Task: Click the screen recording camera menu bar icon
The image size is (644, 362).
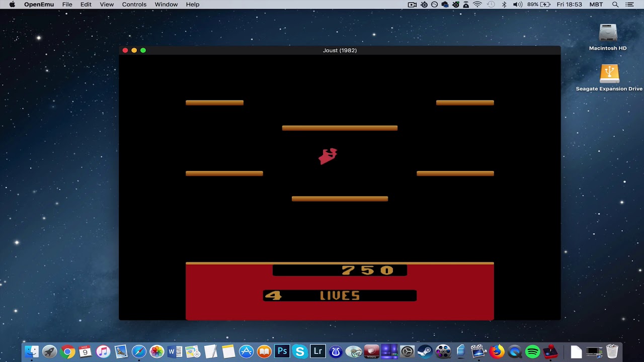Action: pyautogui.click(x=412, y=5)
